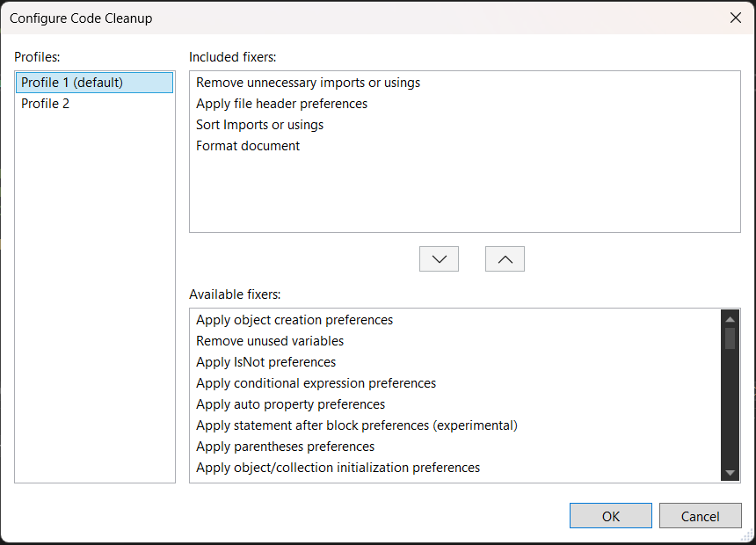Select 'Apply parentheses preferences' fixer

285,447
